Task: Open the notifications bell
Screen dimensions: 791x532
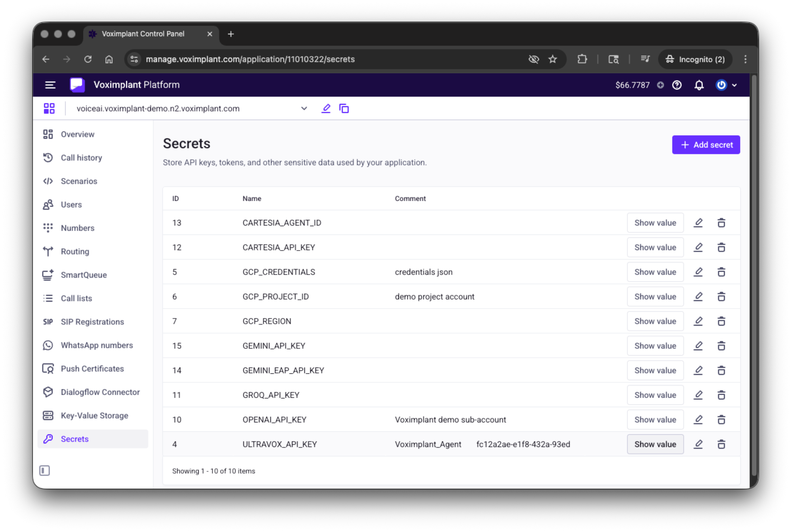Action: point(699,85)
